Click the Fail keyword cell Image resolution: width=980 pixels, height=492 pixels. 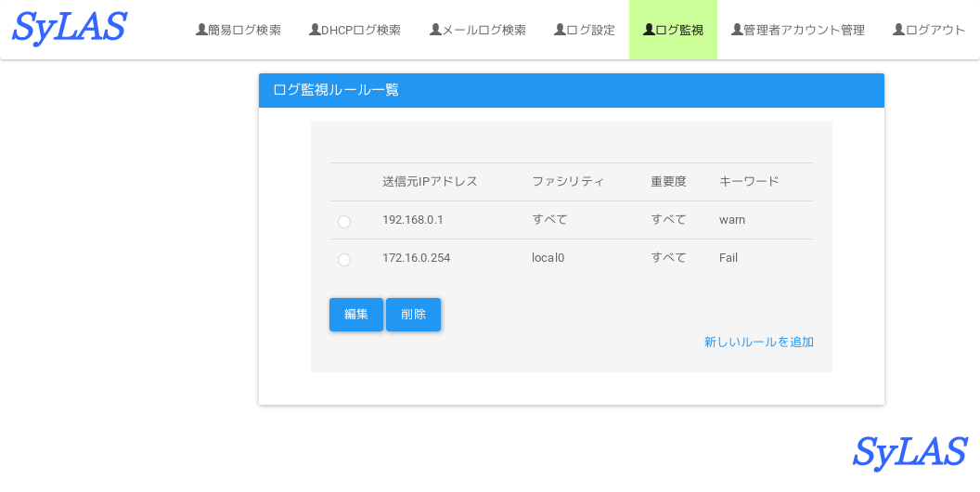pos(729,257)
